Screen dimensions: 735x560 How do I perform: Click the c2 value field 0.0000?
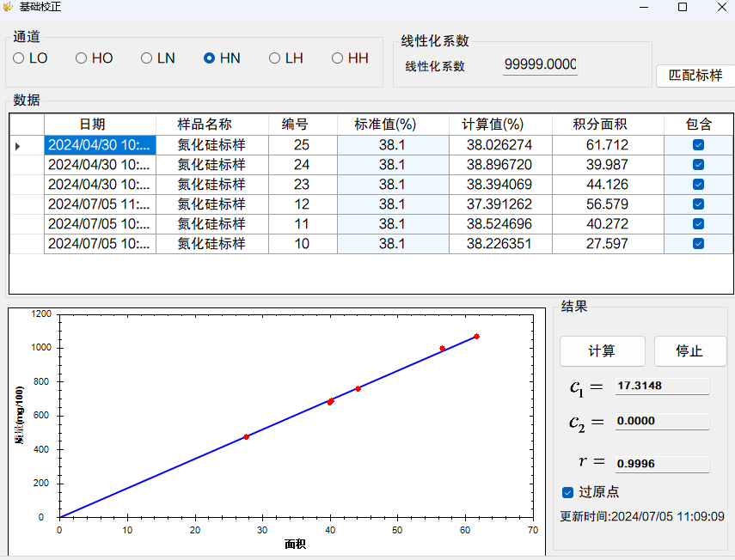(x=662, y=421)
